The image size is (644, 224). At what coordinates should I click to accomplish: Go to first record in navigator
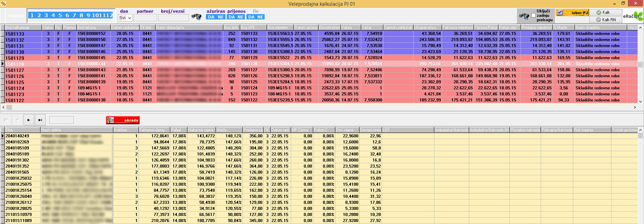click(x=6, y=120)
